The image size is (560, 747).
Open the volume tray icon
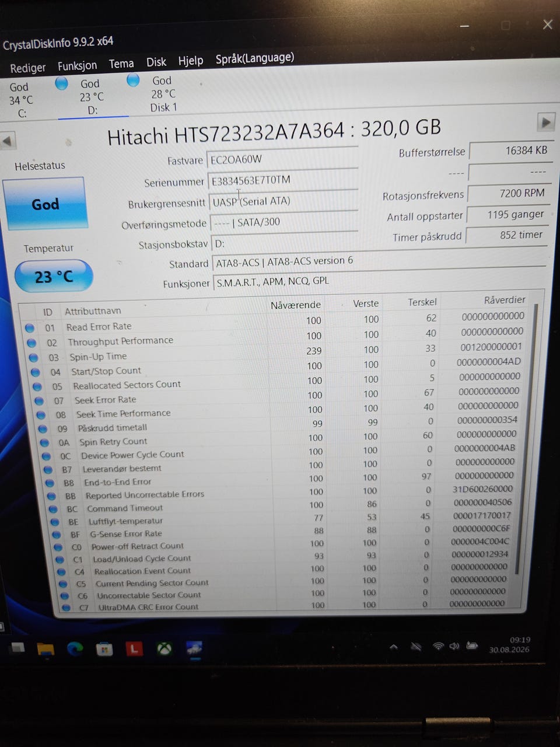tap(454, 646)
